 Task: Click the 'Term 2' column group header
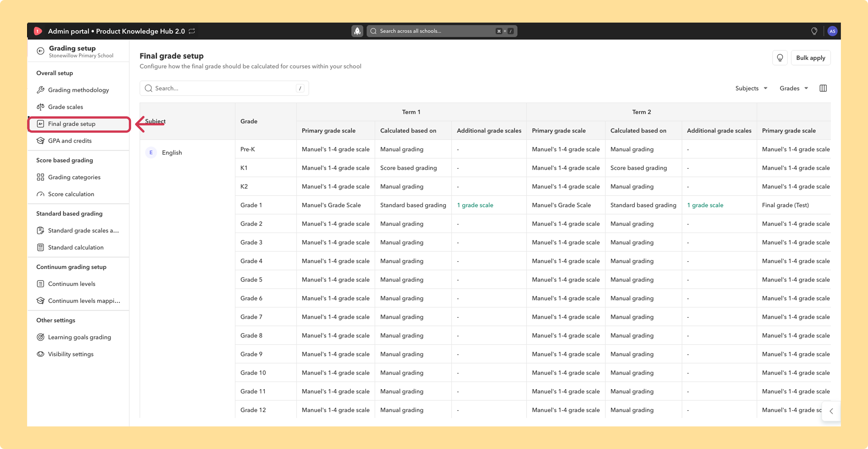tap(642, 112)
